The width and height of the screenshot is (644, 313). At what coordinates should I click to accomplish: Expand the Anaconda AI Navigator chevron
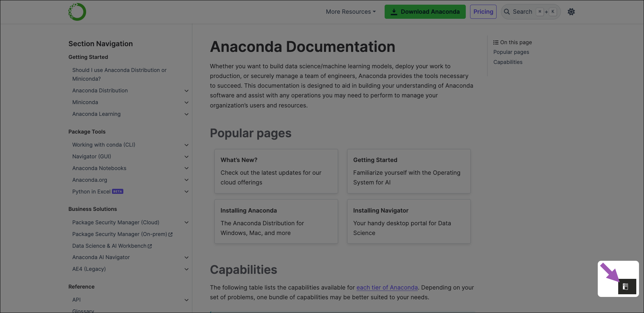pos(187,257)
